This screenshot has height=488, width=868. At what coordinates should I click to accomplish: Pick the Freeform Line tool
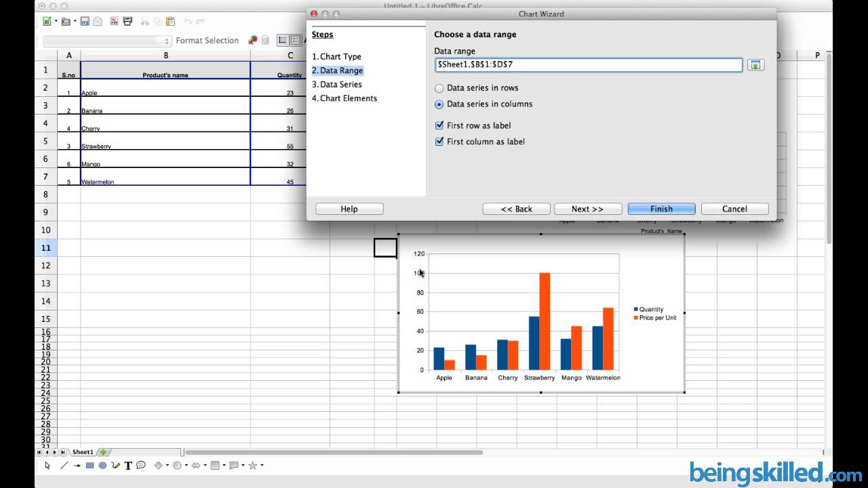point(115,465)
